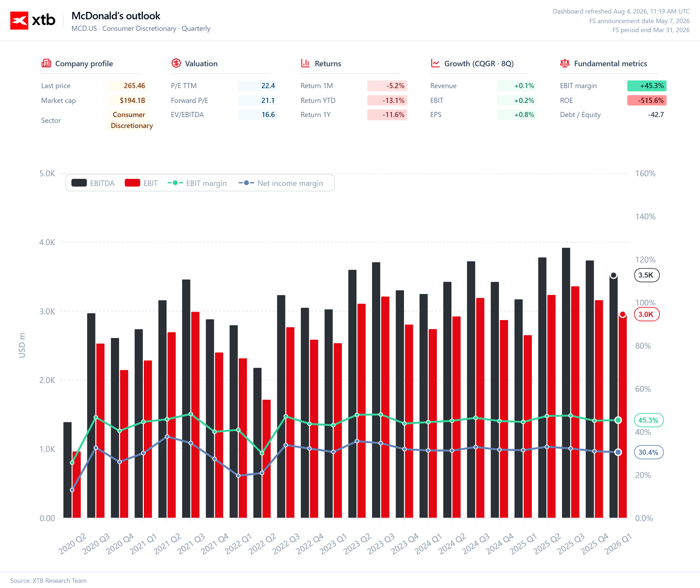Click the ROE row label
Viewport: 700px width, 588px height.
pos(566,100)
